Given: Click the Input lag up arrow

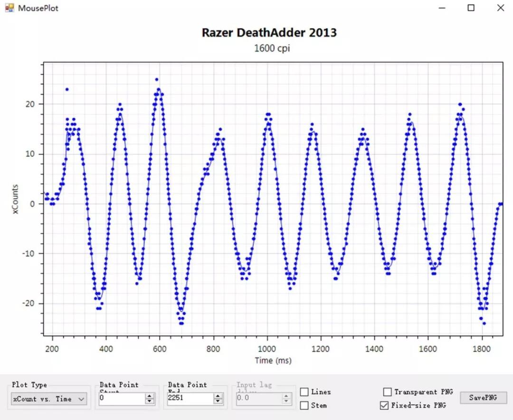Looking at the screenshot, I should tap(286, 395).
